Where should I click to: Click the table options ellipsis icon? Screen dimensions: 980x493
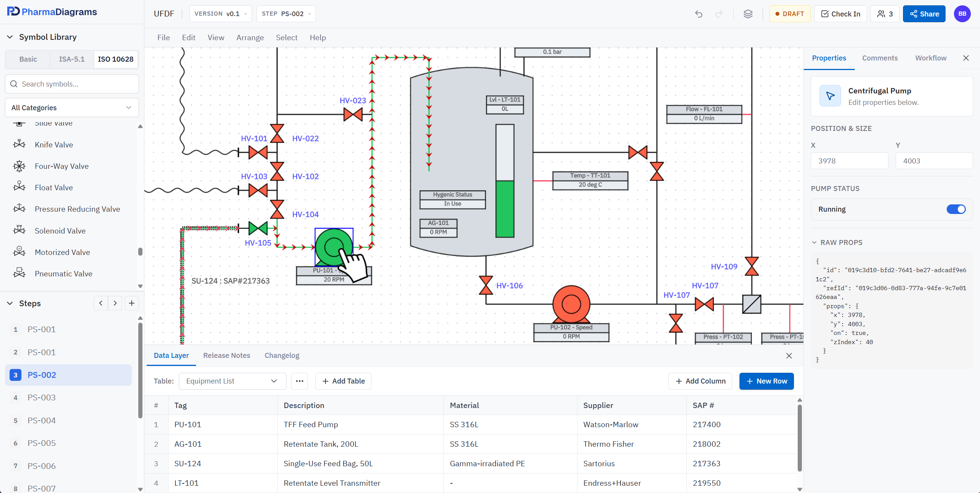(299, 381)
